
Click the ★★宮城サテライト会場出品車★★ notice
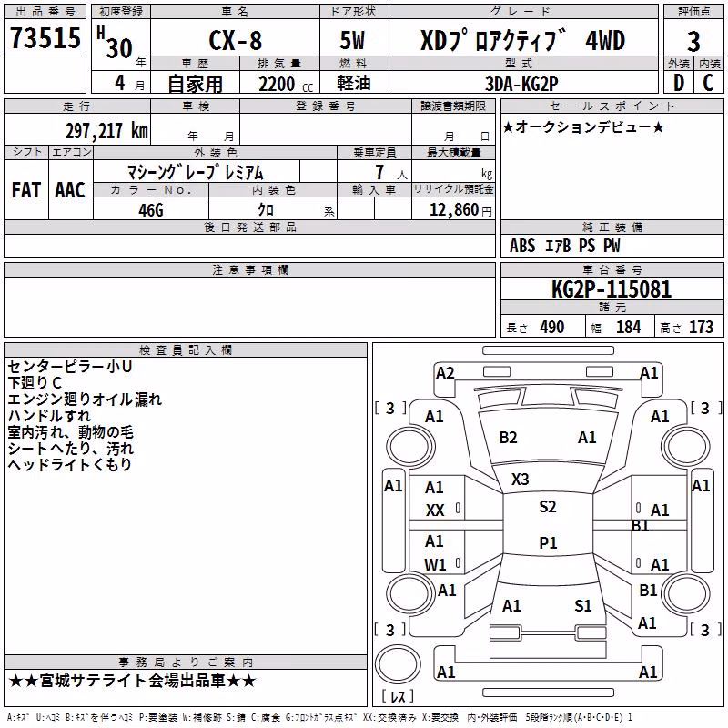tap(132, 681)
